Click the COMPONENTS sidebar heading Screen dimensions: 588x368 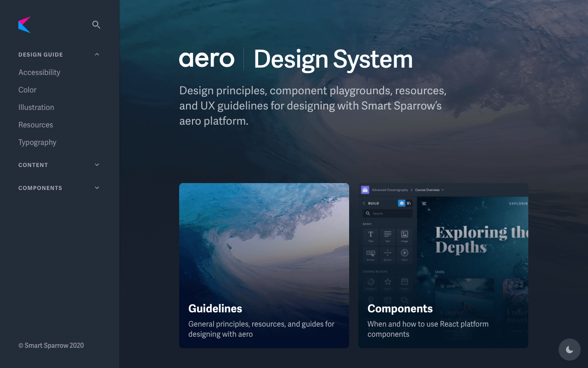pos(40,188)
